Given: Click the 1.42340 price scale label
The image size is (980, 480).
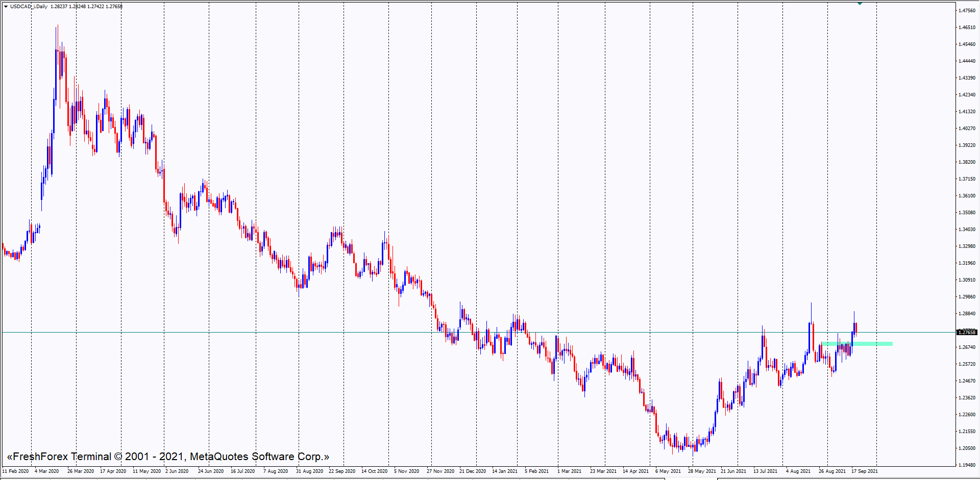Looking at the screenshot, I should [x=967, y=95].
